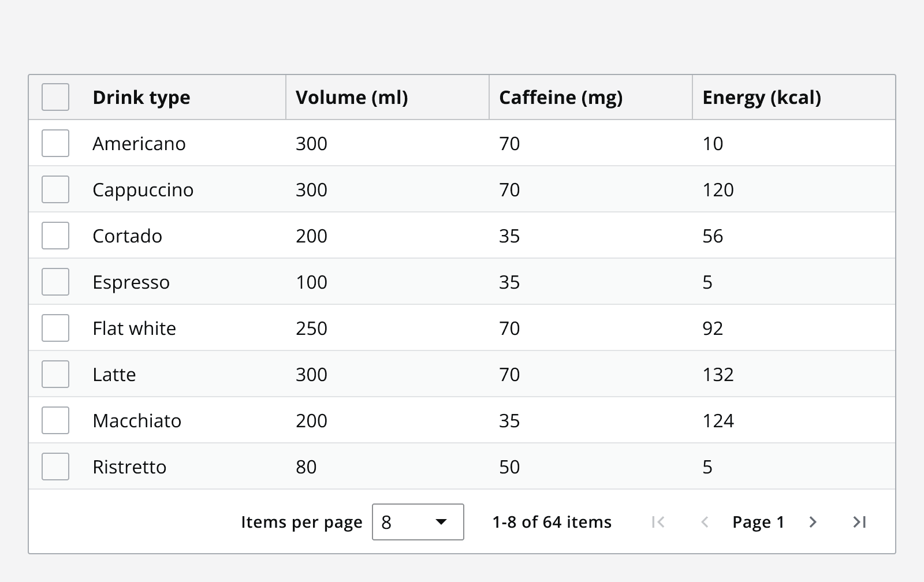Screen dimensions: 924x582
Task: Click the Latte energy value 132
Action: (x=718, y=374)
